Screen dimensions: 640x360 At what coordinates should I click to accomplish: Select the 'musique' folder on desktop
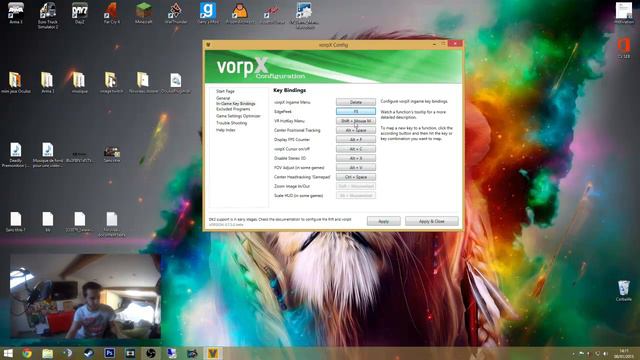coord(80,82)
